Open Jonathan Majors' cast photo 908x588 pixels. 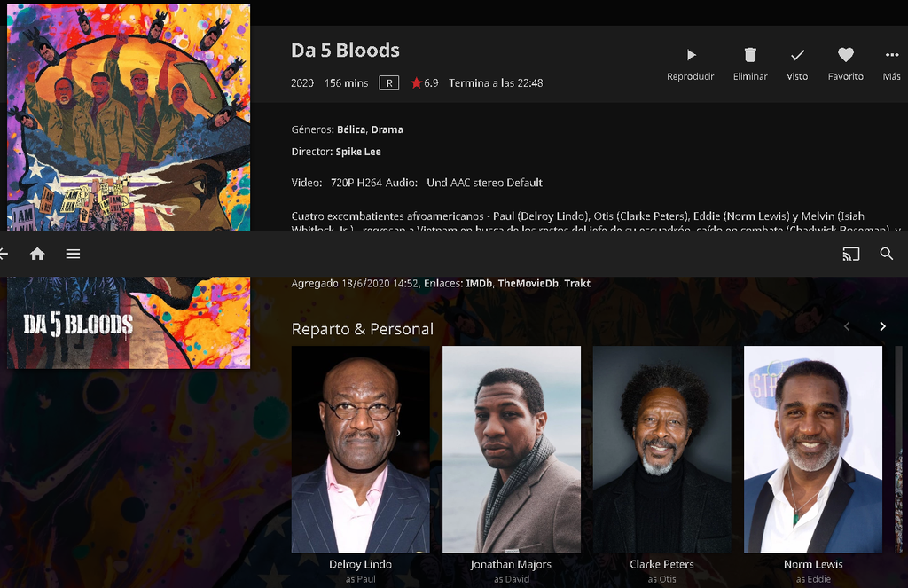(x=512, y=450)
